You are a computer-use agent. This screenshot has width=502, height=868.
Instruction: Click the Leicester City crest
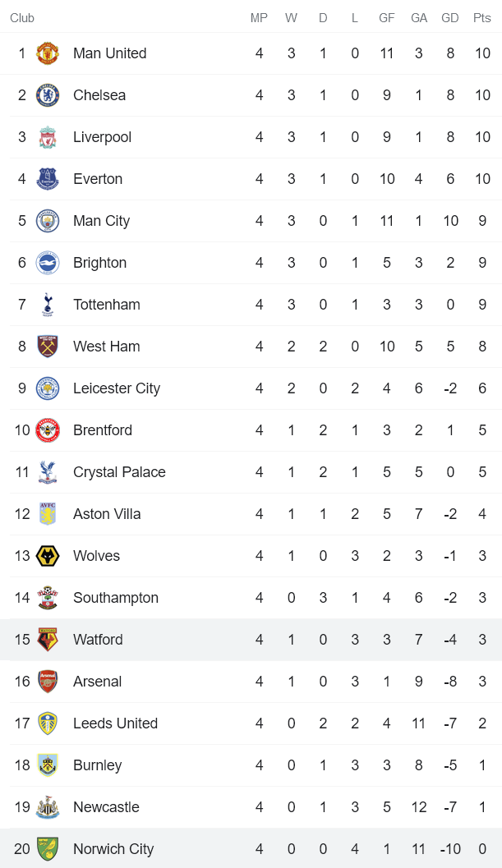48,388
